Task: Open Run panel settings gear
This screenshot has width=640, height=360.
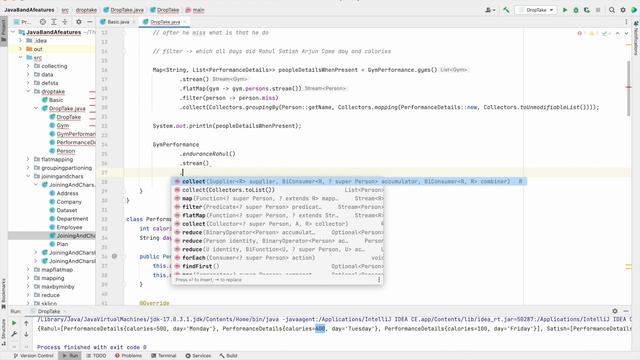Action: pyautogui.click(x=615, y=311)
